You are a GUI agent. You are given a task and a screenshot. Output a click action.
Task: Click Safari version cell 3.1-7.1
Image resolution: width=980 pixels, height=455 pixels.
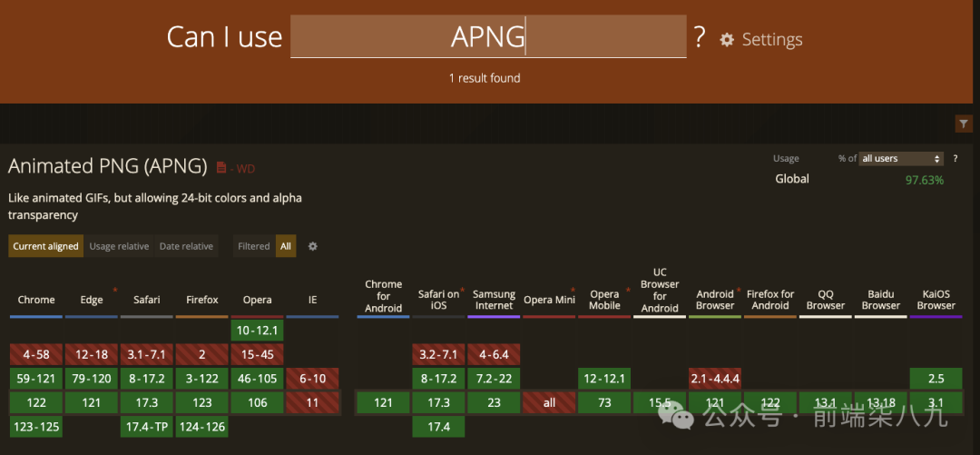146,355
